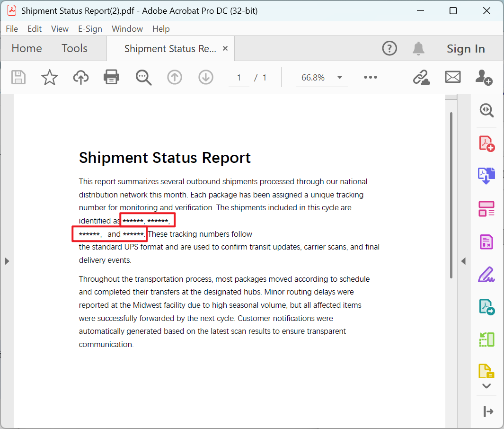The width and height of the screenshot is (504, 429).
Task: Upload file to cloud icon
Action: [81, 77]
